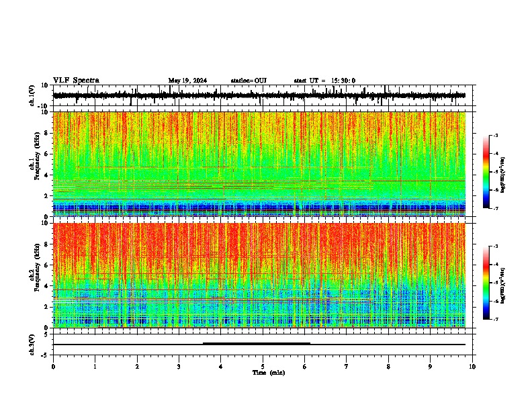Click the thick segment on ch.3 trace
The height and width of the screenshot is (411, 532).
tap(257, 344)
